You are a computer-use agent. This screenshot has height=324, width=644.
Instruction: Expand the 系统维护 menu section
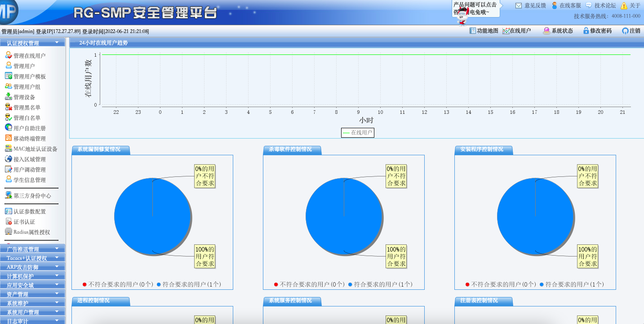point(32,303)
